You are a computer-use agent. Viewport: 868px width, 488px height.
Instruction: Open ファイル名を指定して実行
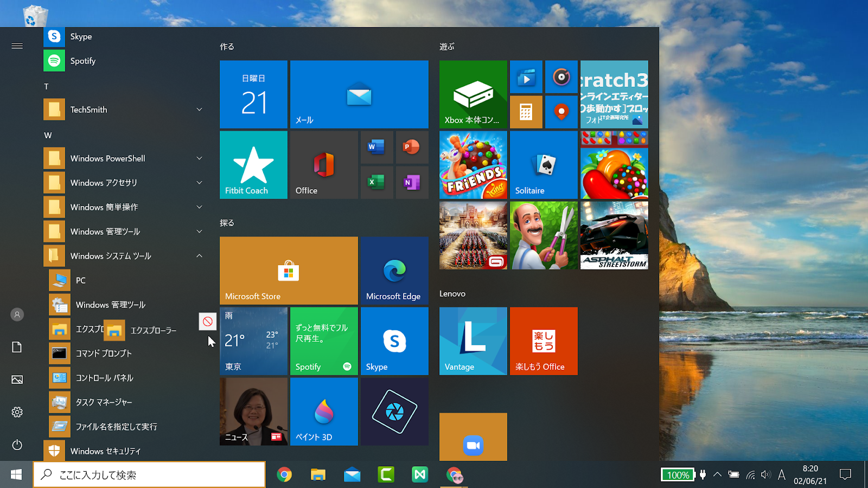pos(127,427)
